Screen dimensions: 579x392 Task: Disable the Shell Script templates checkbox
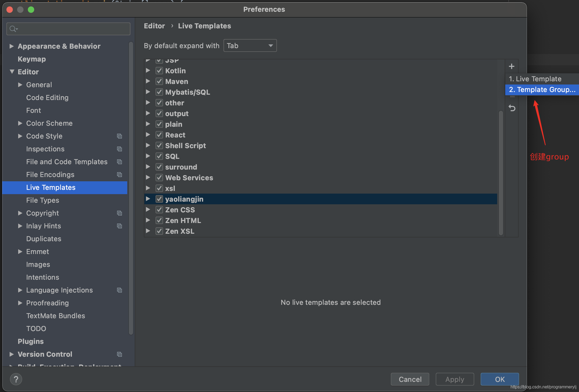tap(159, 145)
